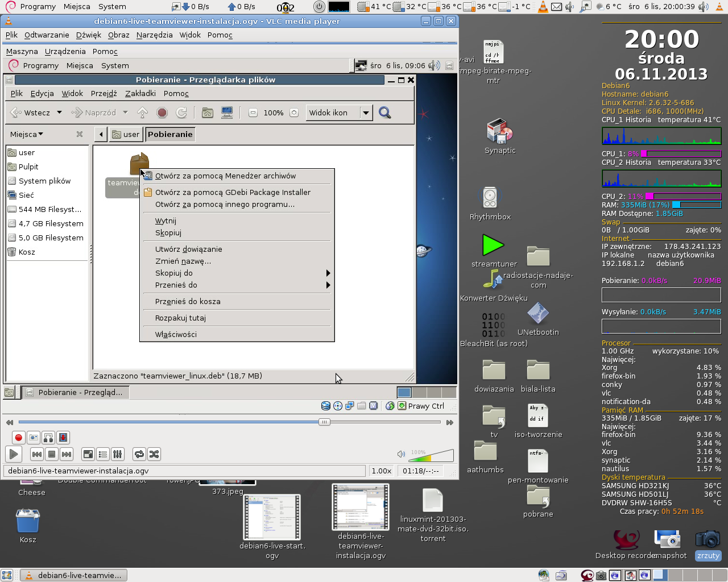Click the 01:18 elapsed time label

pos(421,471)
